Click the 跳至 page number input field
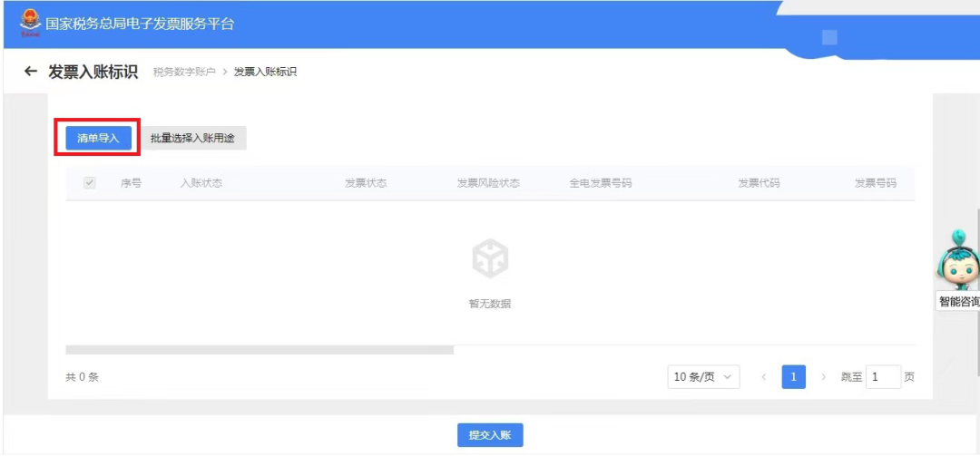The image size is (980, 456). (x=882, y=376)
